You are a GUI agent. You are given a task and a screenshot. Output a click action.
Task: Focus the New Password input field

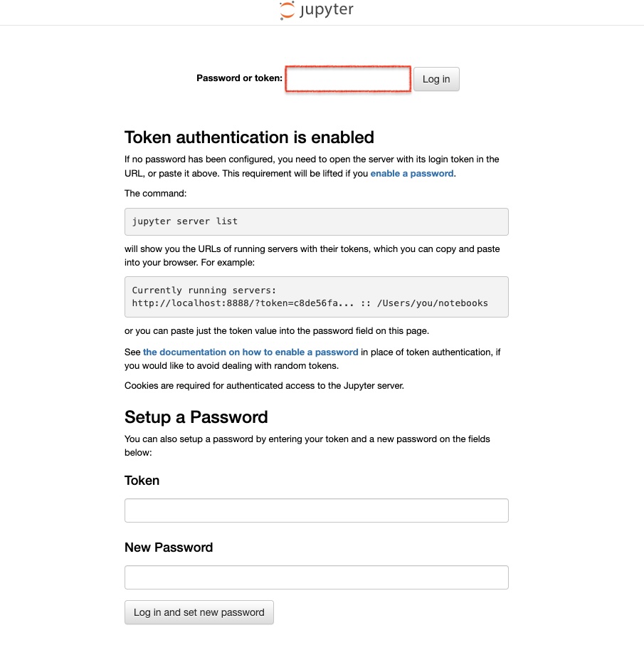(316, 577)
